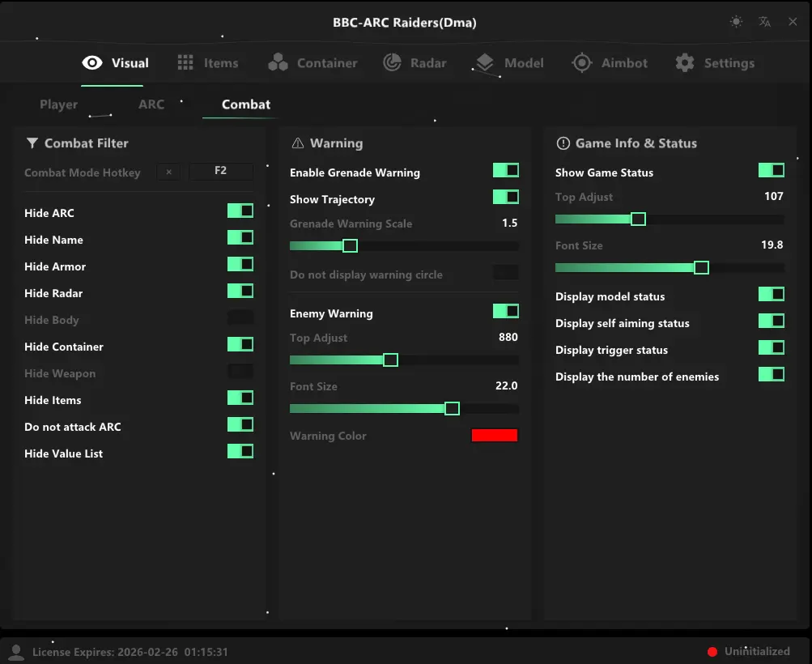
Task: Clear the Combat Mode Hotkey with the x button
Action: 168,172
